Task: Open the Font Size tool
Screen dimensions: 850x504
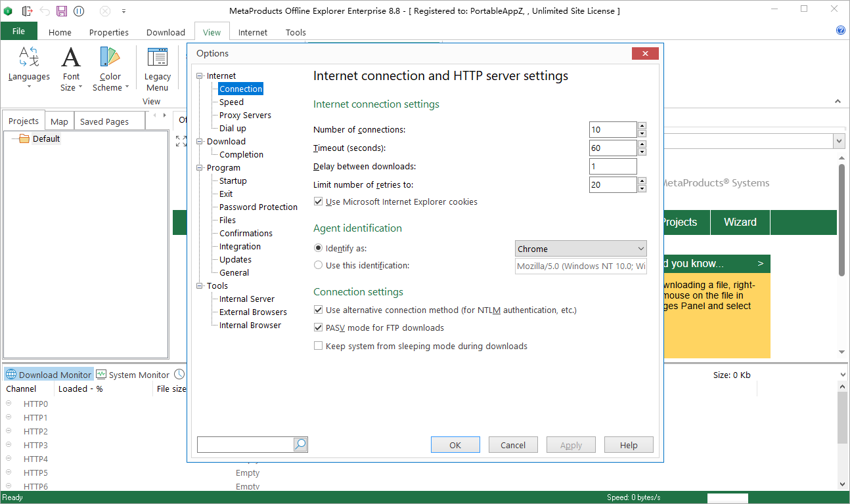Action: pyautogui.click(x=71, y=58)
